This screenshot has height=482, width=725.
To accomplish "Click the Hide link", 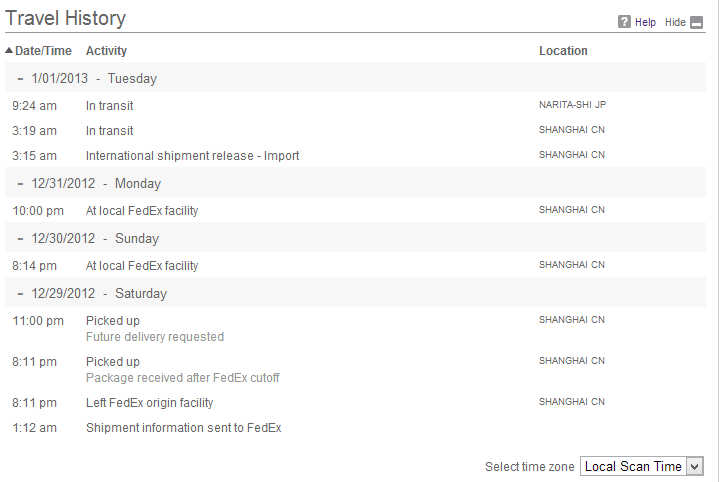I will (x=675, y=22).
